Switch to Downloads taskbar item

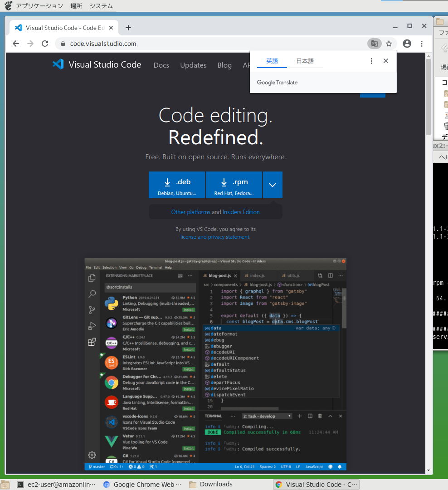(211, 485)
